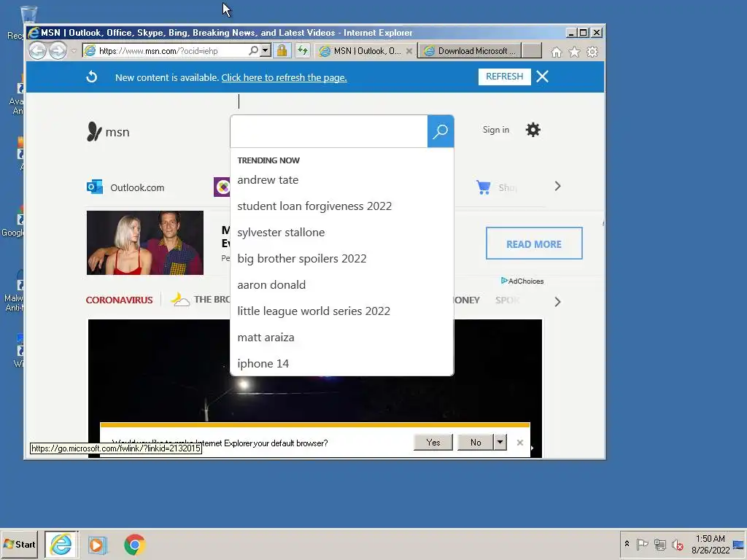Select trending suggestion 'andrew tate'
The height and width of the screenshot is (560, 747).
pos(268,180)
